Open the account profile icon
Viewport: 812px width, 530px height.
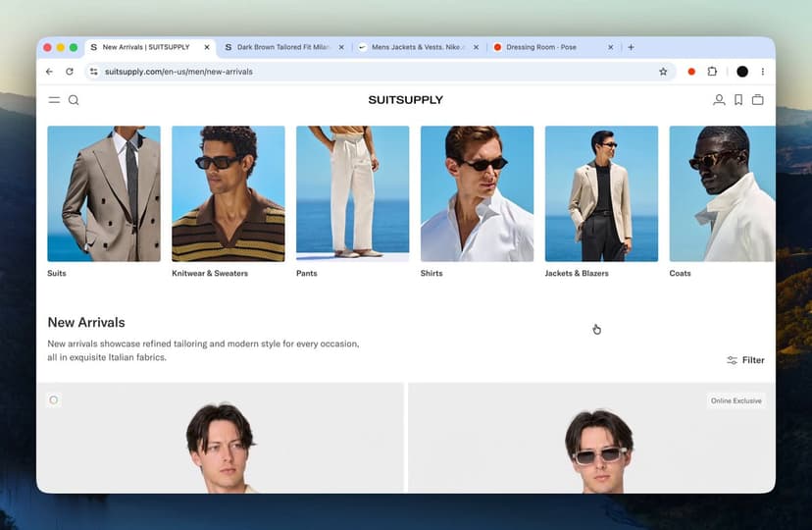pyautogui.click(x=719, y=99)
